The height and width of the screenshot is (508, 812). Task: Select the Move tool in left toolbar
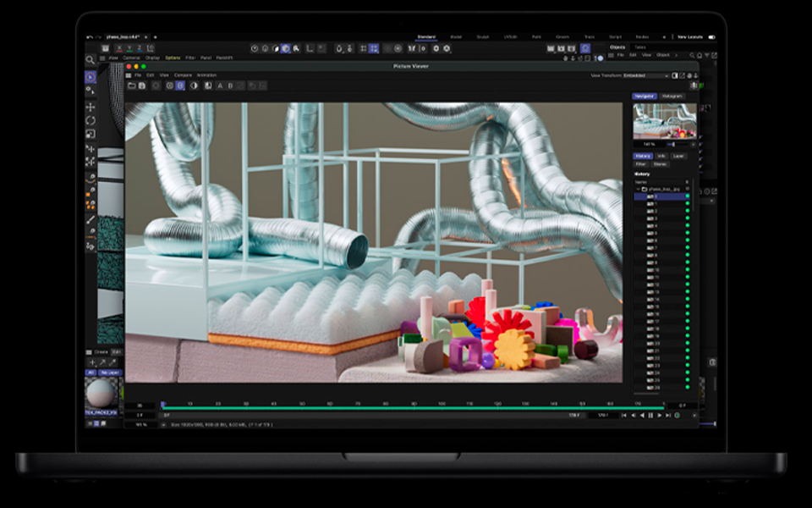pos(91,108)
